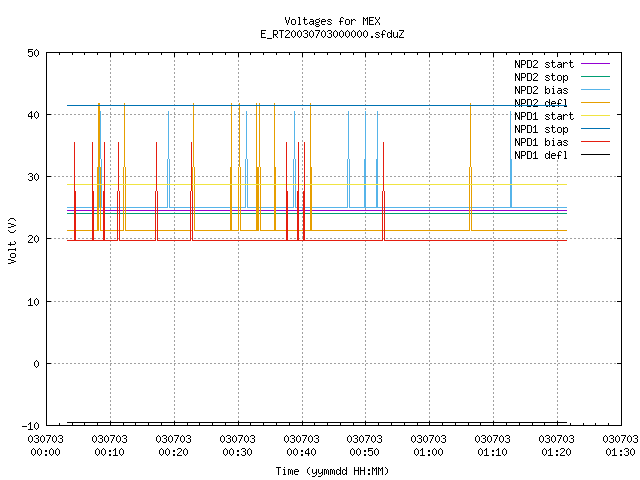Click the x-axis tick '030703 00:30'
The image size is (640, 480).
(237, 446)
